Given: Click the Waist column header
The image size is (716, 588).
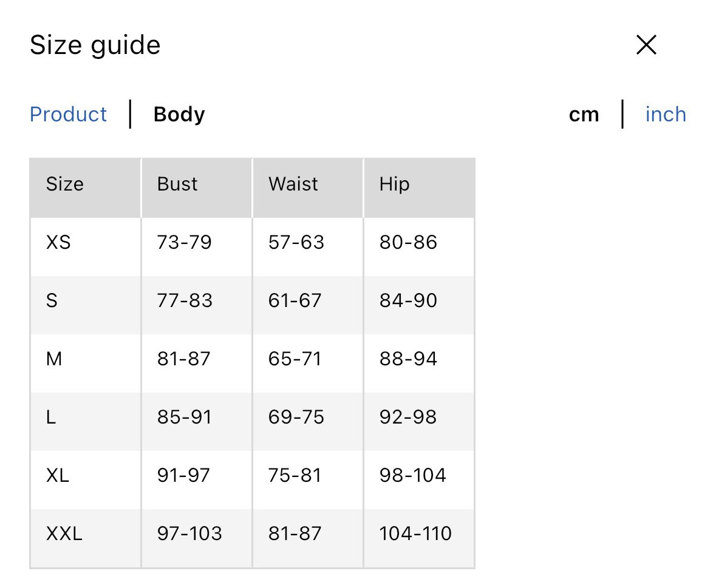Looking at the screenshot, I should [x=293, y=184].
